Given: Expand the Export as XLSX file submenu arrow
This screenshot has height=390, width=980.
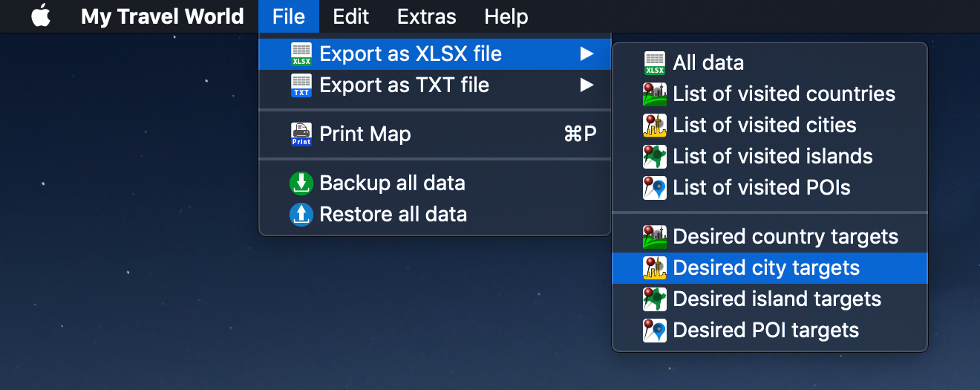Looking at the screenshot, I should click(x=587, y=53).
